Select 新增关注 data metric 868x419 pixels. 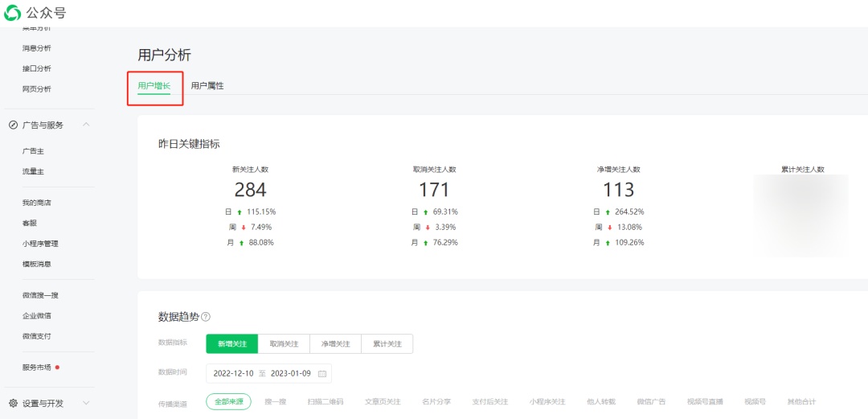coord(231,343)
